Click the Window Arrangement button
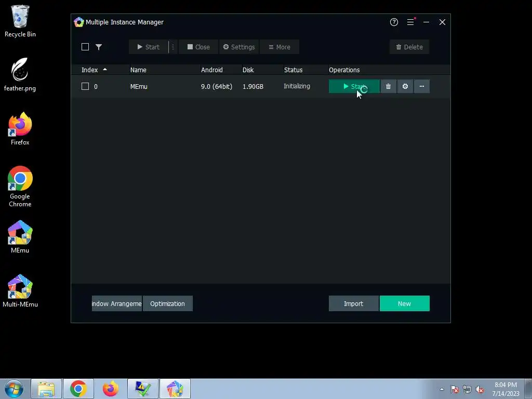This screenshot has height=399, width=532. [117, 303]
